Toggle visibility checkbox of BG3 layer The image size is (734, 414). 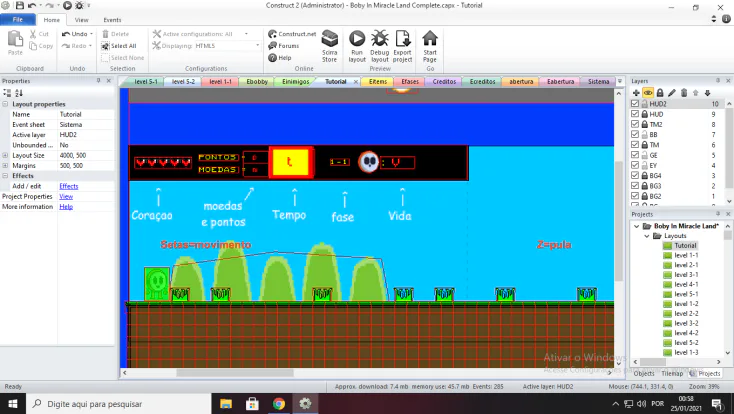click(635, 186)
